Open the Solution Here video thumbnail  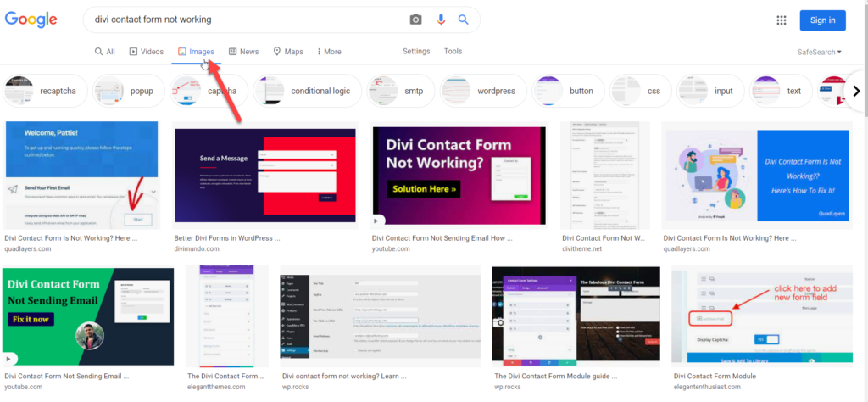click(x=459, y=176)
